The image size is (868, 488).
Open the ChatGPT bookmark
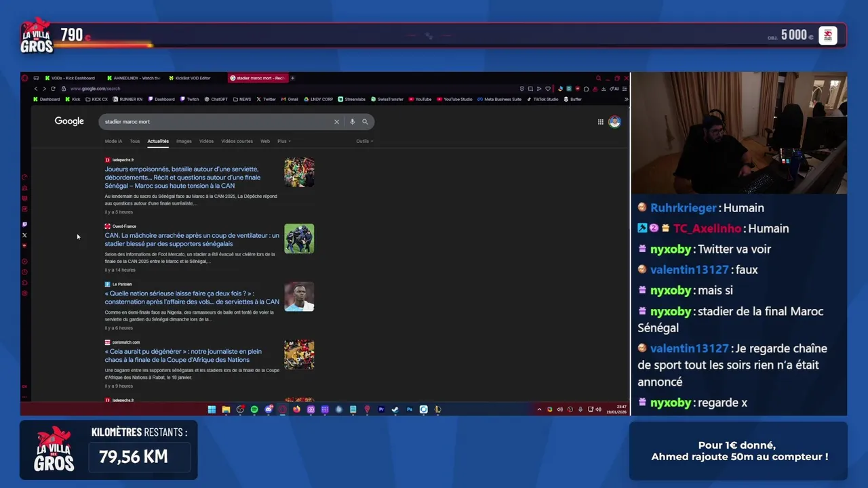216,99
